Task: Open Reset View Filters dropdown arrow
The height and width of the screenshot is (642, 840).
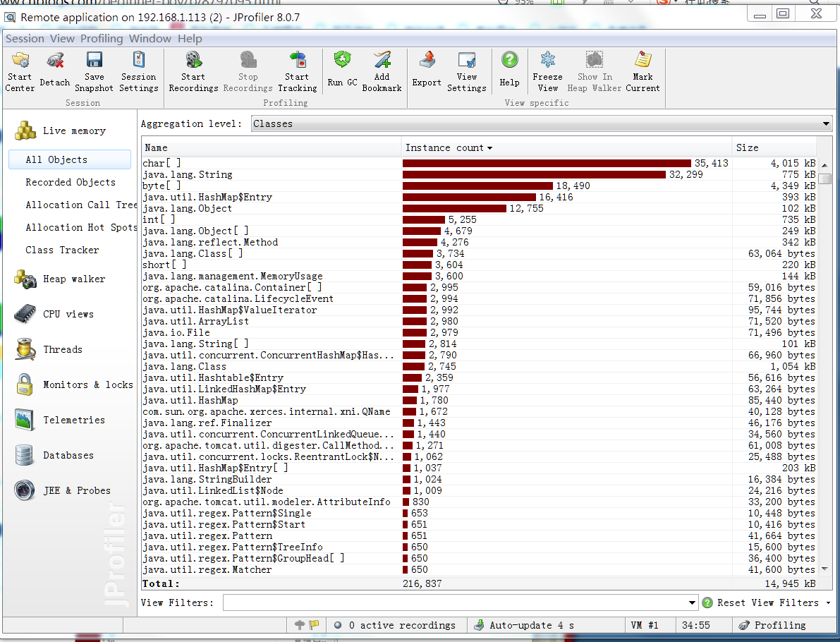Action: coord(828,603)
